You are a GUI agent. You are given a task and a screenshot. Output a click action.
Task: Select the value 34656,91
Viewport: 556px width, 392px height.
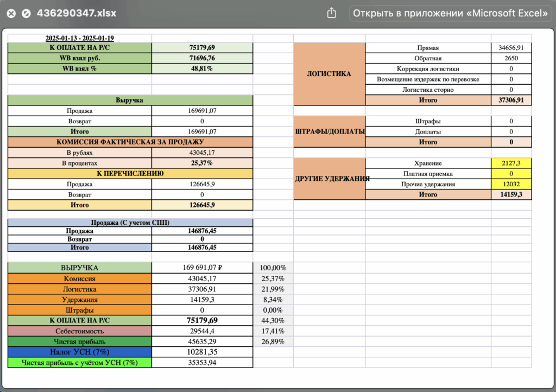511,48
